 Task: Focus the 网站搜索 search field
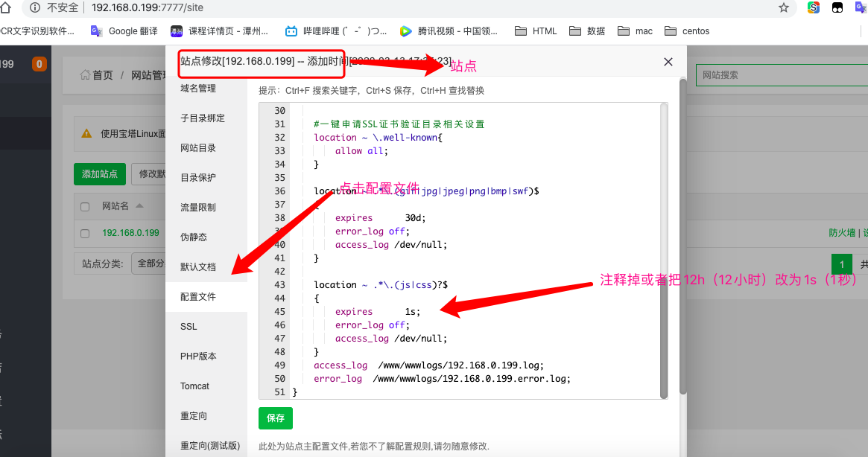coord(782,75)
